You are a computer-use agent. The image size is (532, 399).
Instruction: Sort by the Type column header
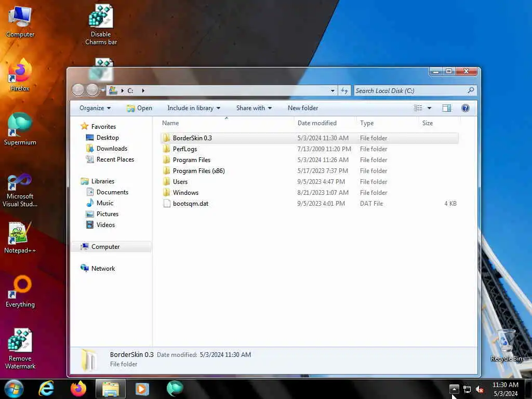coord(388,123)
